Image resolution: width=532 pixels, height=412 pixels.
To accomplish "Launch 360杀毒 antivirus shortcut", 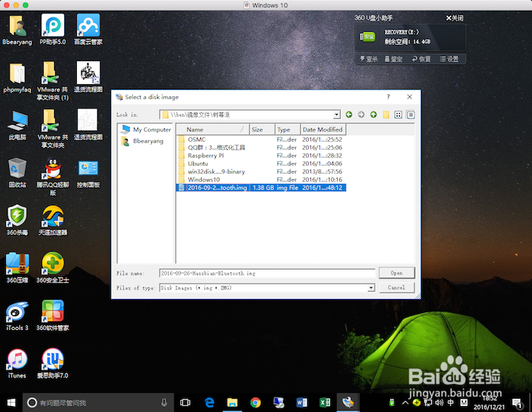I will click(x=17, y=221).
